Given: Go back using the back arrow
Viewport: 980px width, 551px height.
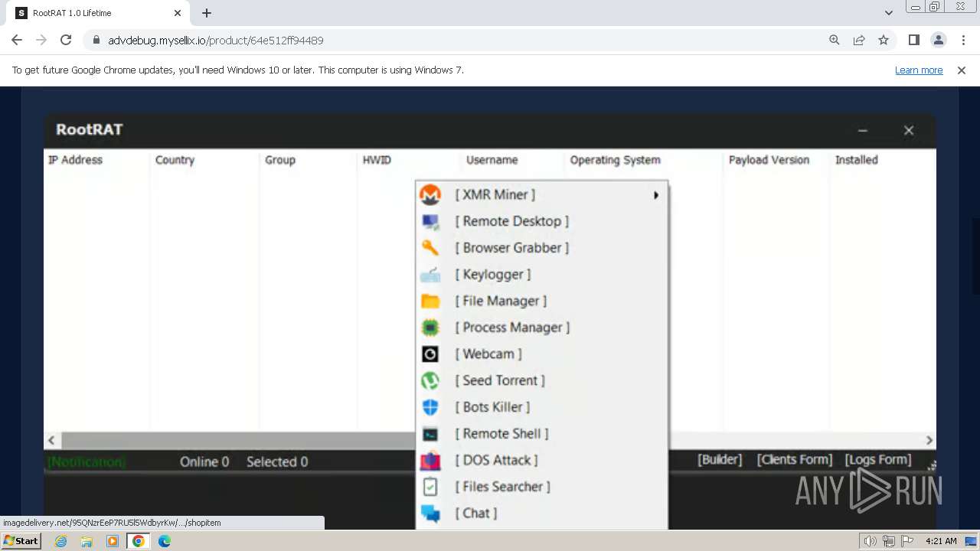Looking at the screenshot, I should click(17, 40).
